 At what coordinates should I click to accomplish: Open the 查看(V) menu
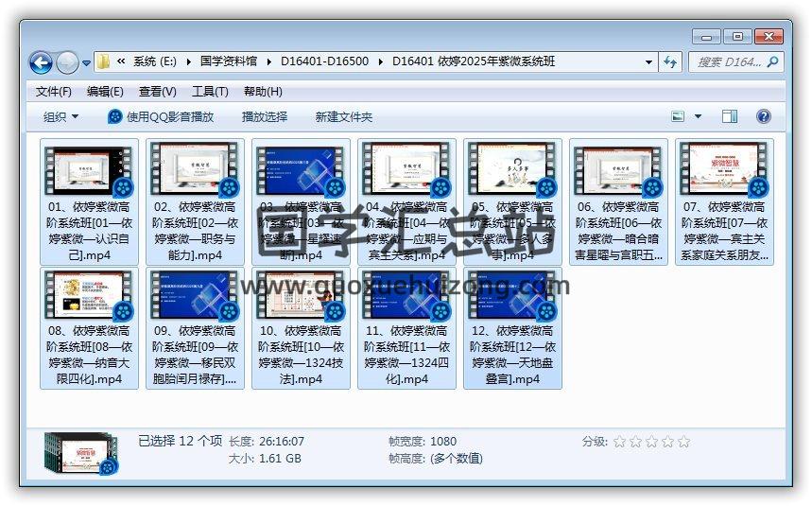coord(158,92)
